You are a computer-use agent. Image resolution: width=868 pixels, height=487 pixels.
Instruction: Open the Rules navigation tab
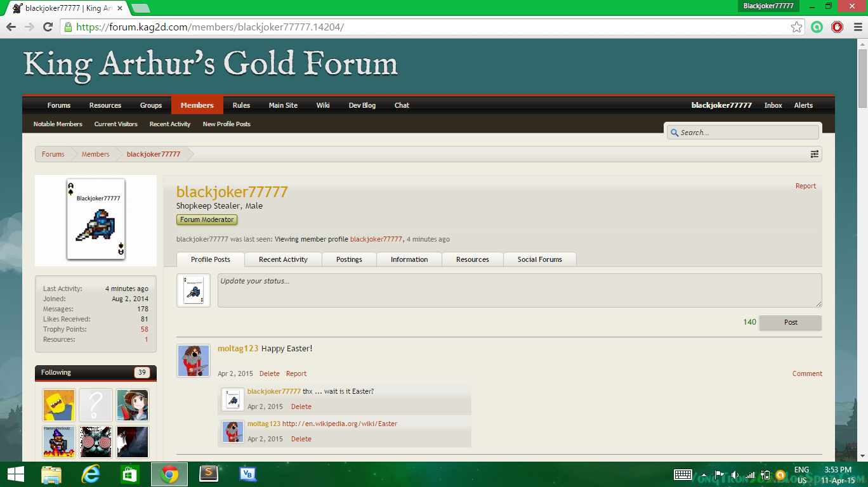tap(241, 105)
